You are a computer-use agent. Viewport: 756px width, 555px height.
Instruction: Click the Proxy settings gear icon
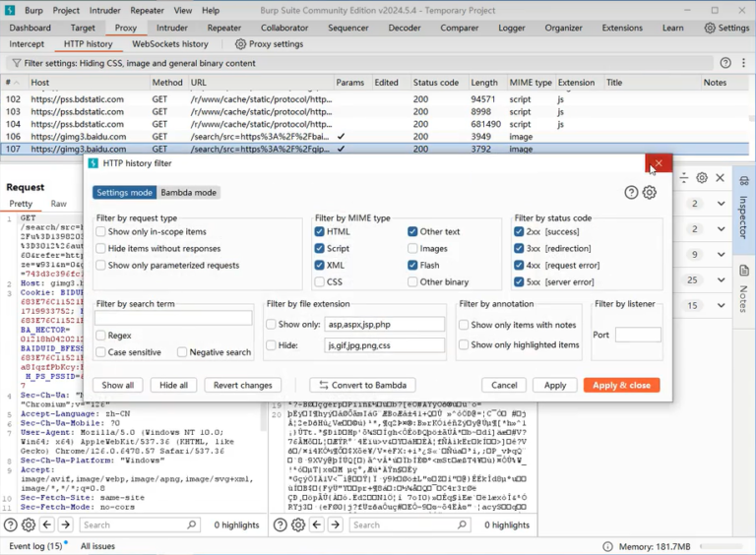(x=240, y=44)
